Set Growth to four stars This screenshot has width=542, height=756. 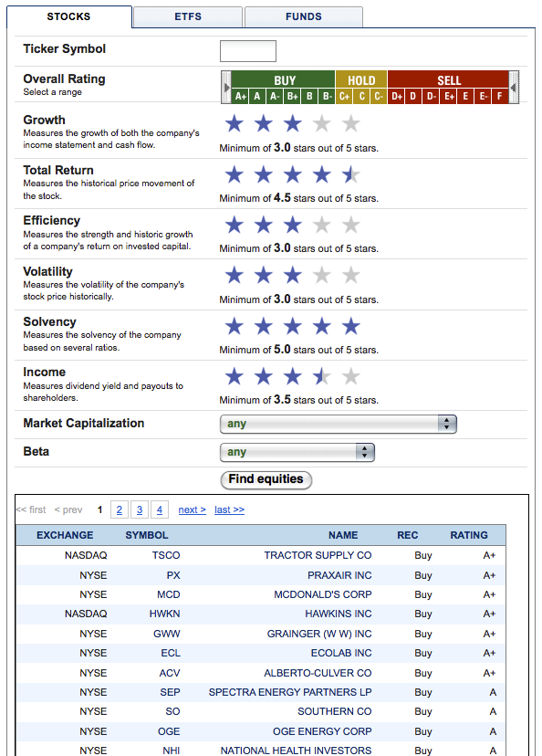[322, 124]
